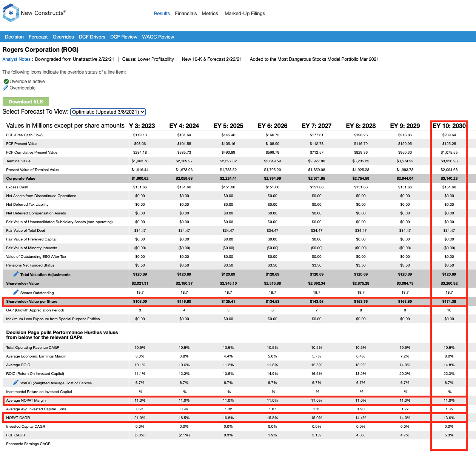The height and width of the screenshot is (453, 476).
Task: Click the 1.35 Invested Capital Turns cell
Action: 449,409
